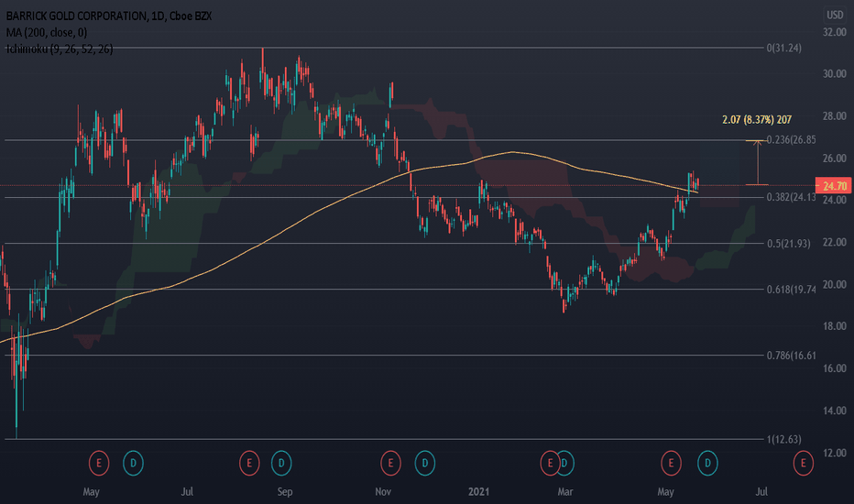The width and height of the screenshot is (854, 504).
Task: Click the price measurement arrow tip near 26.85
Action: point(757,143)
